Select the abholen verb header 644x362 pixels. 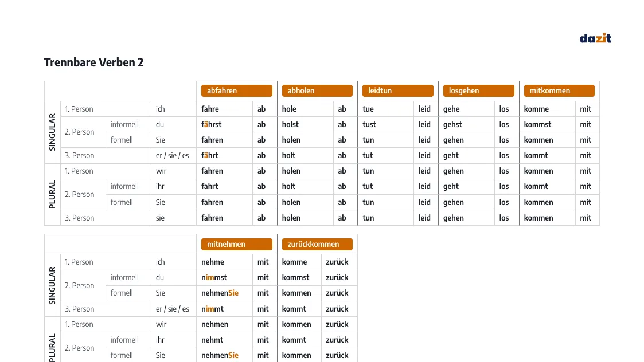tap(317, 91)
